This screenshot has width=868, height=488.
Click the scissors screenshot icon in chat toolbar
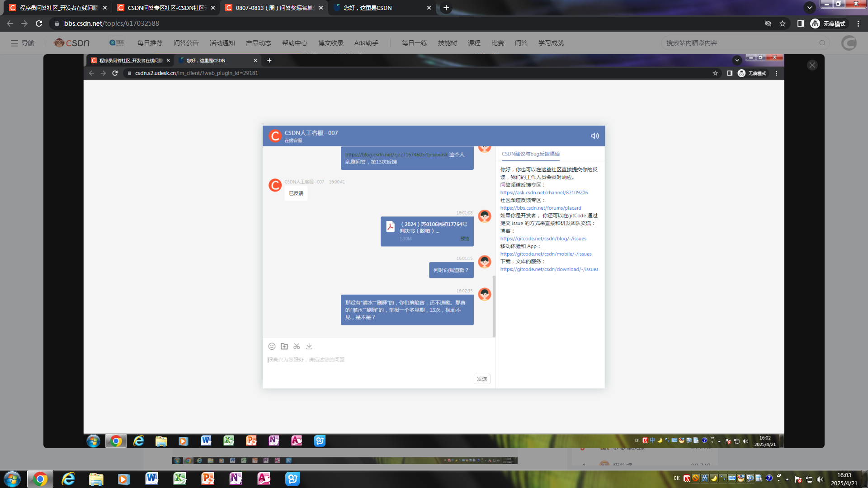click(x=297, y=346)
